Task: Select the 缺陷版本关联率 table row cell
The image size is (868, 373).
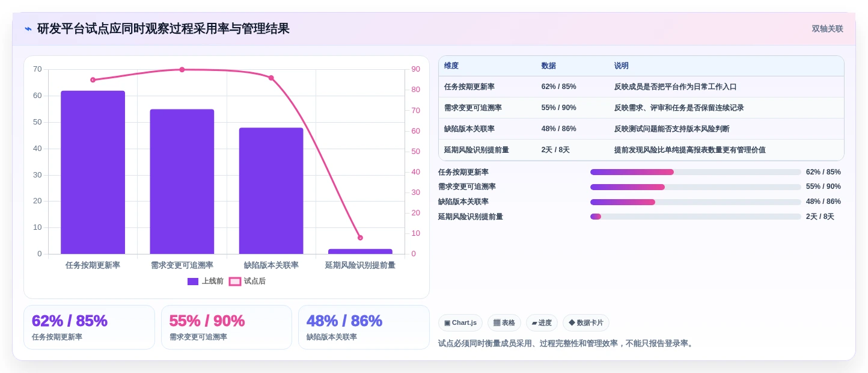Action: tap(487, 129)
